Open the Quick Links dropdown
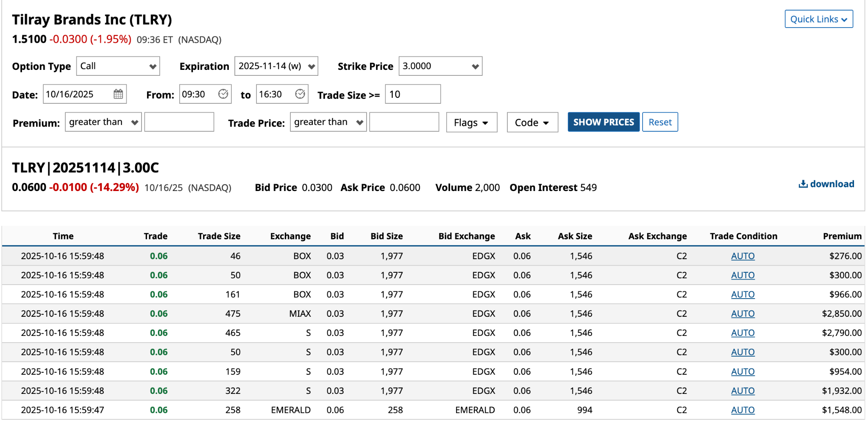 coord(819,19)
